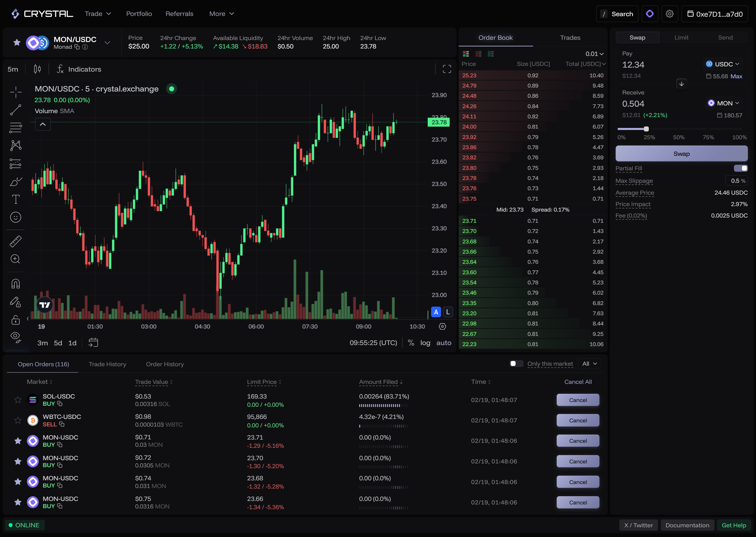Activate the chart zoom-in tool
Screen dimensions: 756x537
click(16, 259)
